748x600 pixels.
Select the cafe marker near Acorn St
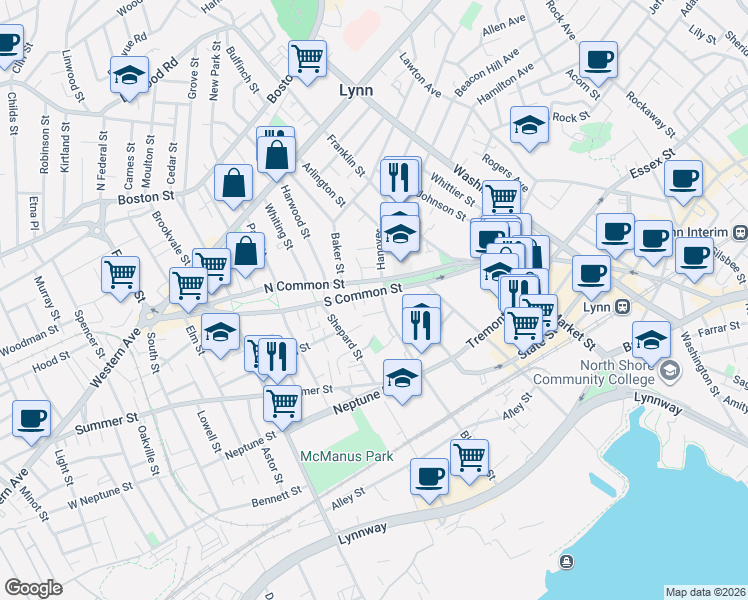pyautogui.click(x=599, y=62)
